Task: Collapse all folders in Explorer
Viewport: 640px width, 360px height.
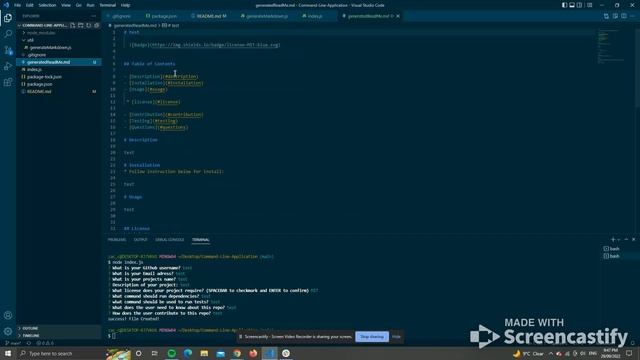Action: 97,25
